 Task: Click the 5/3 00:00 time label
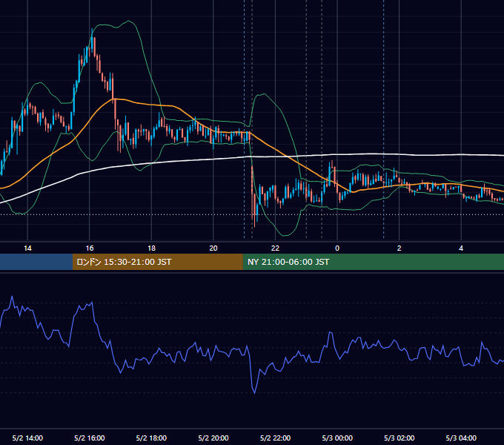tap(337, 438)
